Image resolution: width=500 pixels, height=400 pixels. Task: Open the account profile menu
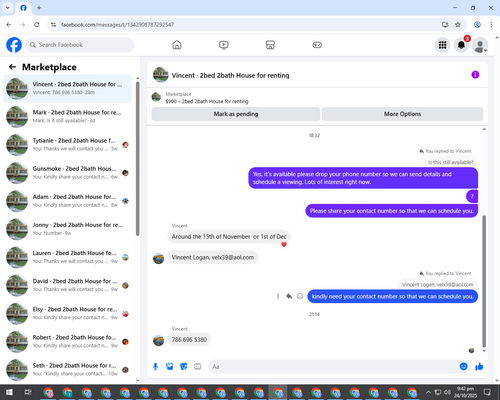pos(480,45)
